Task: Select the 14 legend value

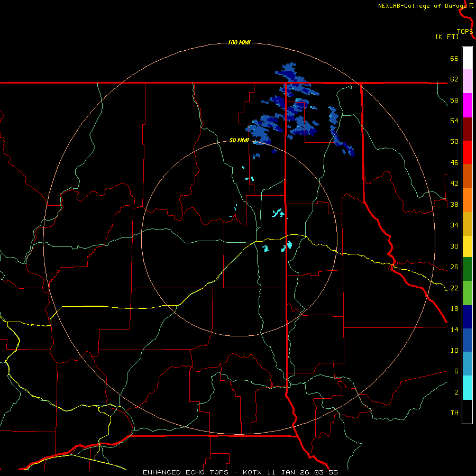Action: pos(454,329)
